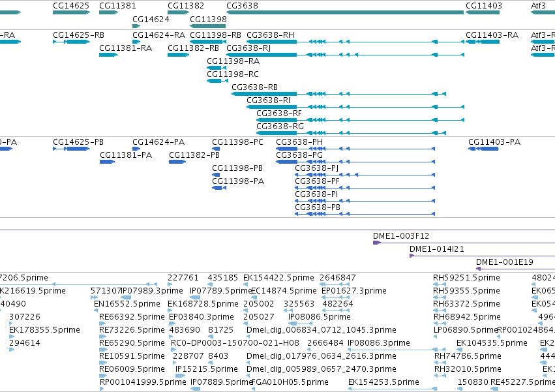Select protein label CG3638-PI
The height and width of the screenshot is (392, 555).
[316, 194]
